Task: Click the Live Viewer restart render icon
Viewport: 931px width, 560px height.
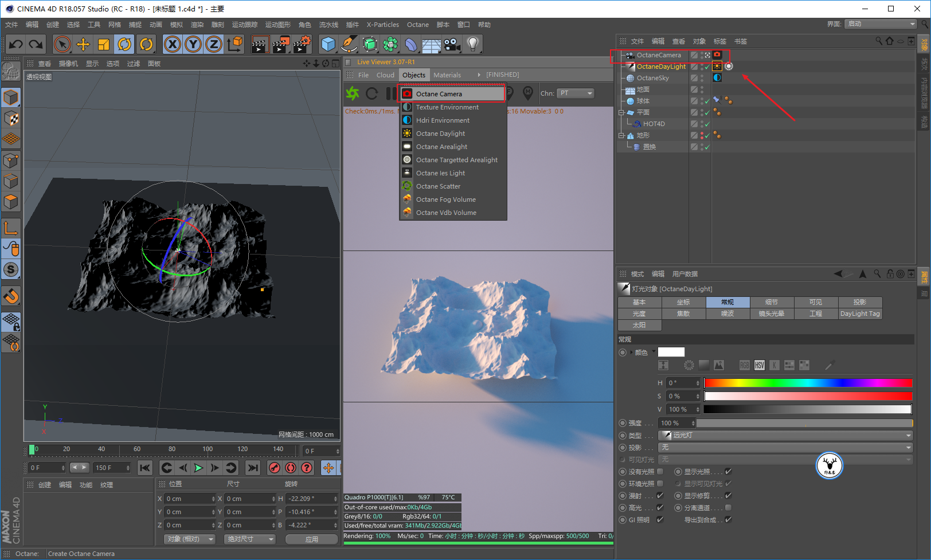Action: point(371,93)
